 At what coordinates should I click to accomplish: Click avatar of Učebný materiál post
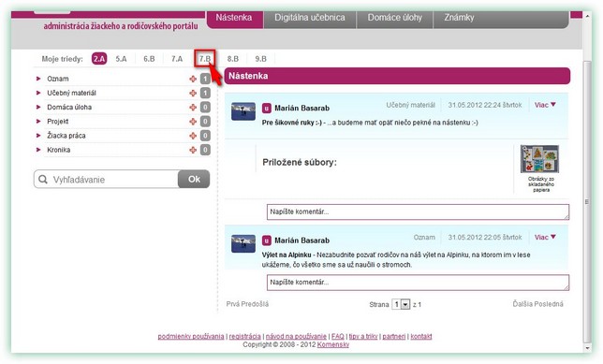(243, 111)
